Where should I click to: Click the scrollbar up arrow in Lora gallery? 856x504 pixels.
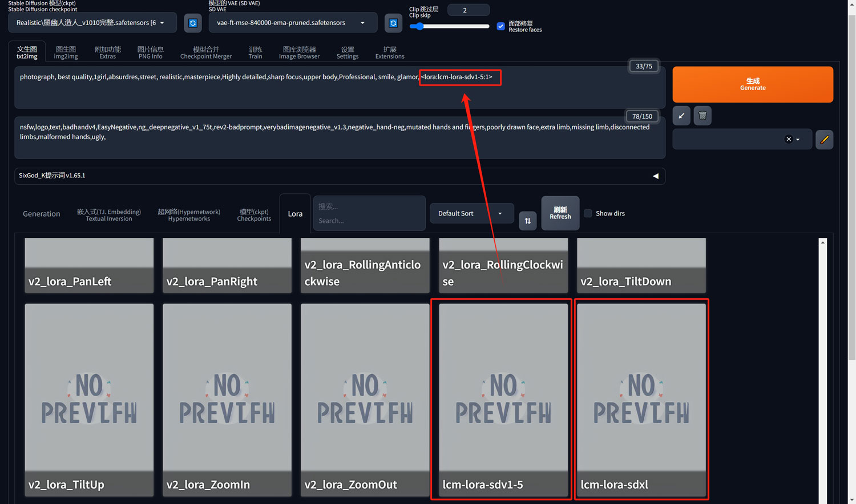point(822,243)
